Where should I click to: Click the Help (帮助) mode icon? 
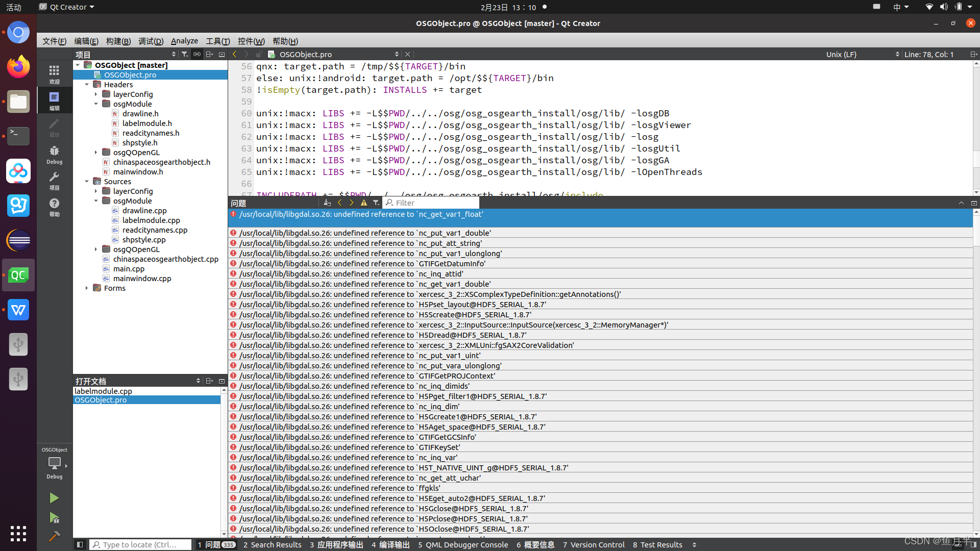coord(54,207)
